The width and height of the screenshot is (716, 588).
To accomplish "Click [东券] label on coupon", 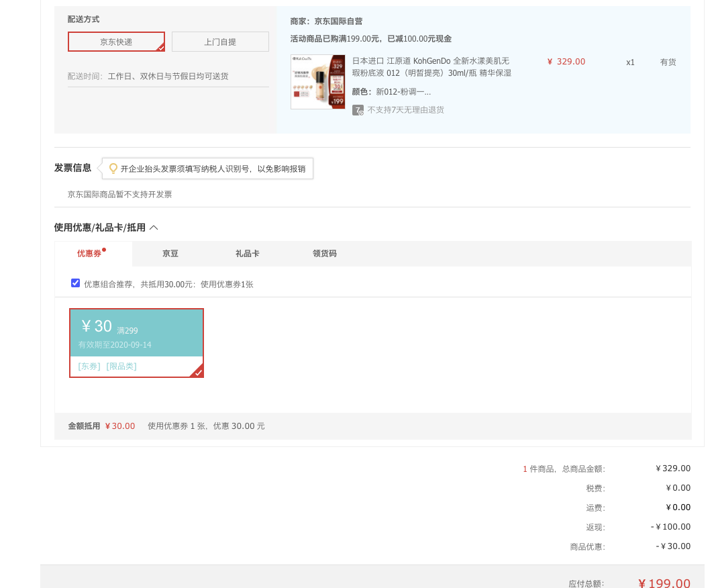I will 89,366.
